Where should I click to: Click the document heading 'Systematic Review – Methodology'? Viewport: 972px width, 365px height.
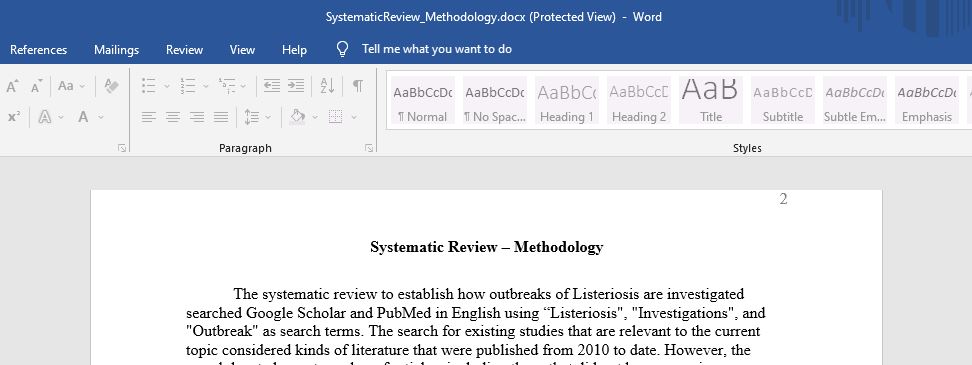487,247
